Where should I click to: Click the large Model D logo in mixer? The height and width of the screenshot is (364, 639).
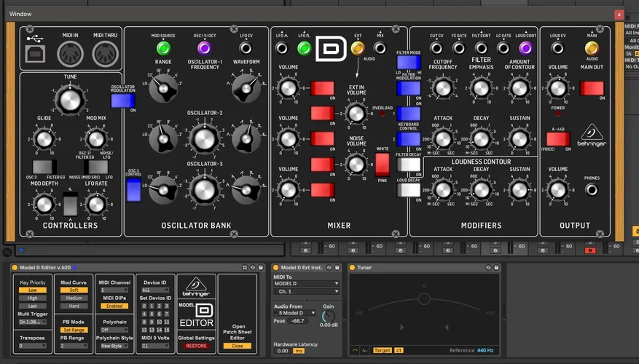point(331,49)
